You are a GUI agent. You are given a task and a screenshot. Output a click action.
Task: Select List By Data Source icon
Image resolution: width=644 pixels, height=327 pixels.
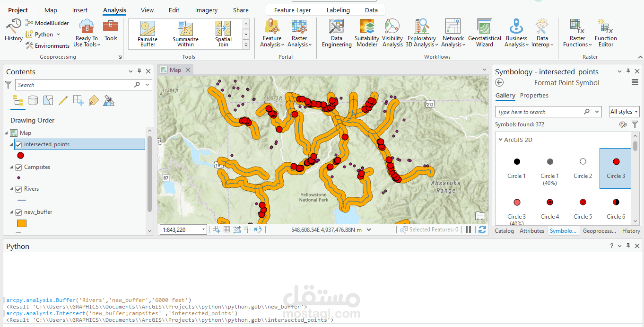click(x=33, y=101)
